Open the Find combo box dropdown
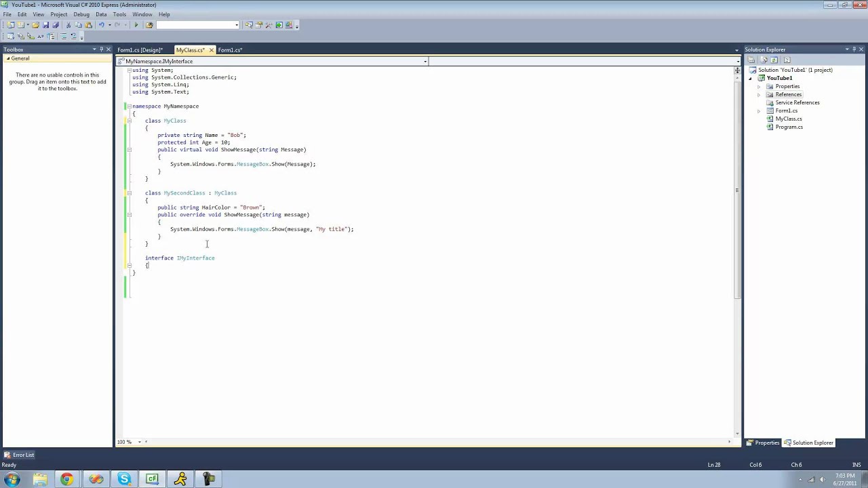The height and width of the screenshot is (488, 868). click(237, 25)
